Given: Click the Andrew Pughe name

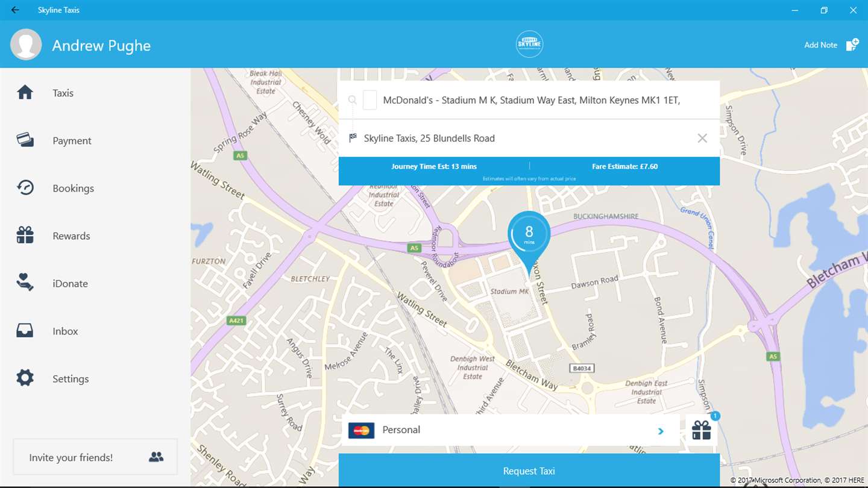Looking at the screenshot, I should click(101, 46).
